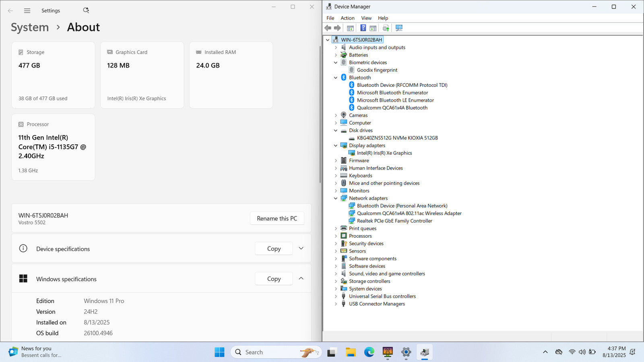Copy the Windows specifications
Viewport: 644px width, 362px height.
[274, 279]
